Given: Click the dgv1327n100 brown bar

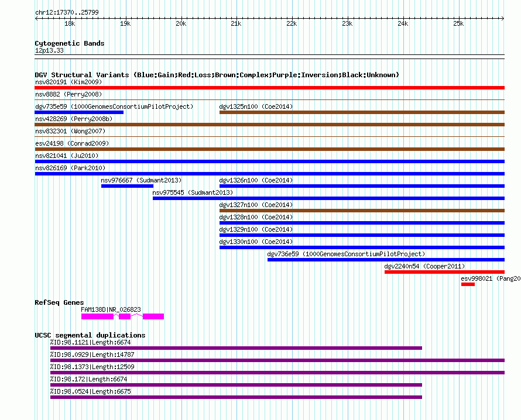Looking at the screenshot, I should click(362, 211).
